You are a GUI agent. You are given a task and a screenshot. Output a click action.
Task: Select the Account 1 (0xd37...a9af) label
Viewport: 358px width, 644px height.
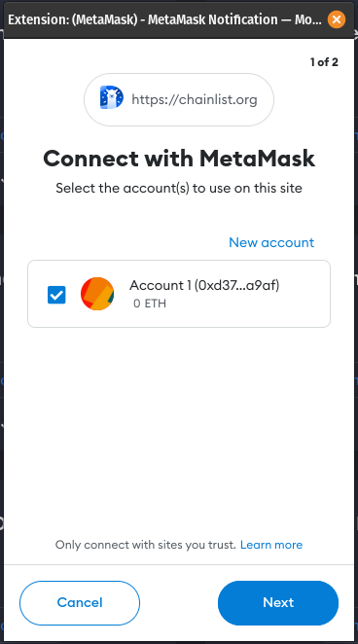point(204,285)
